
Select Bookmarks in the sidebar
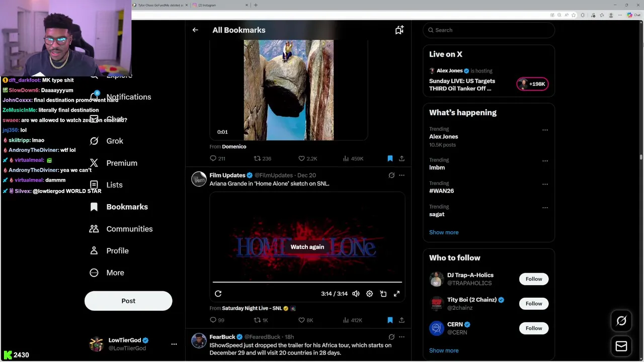pyautogui.click(x=119, y=207)
